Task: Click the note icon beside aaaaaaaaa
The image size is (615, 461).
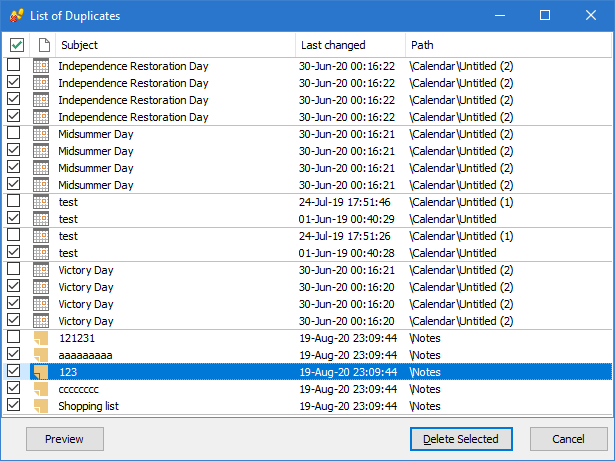Action: (41, 355)
